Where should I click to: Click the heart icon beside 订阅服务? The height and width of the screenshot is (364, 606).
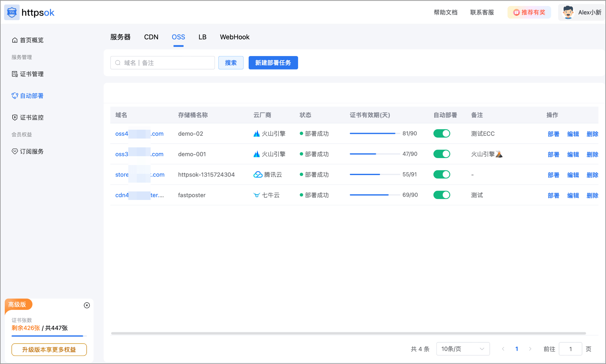[x=14, y=151]
